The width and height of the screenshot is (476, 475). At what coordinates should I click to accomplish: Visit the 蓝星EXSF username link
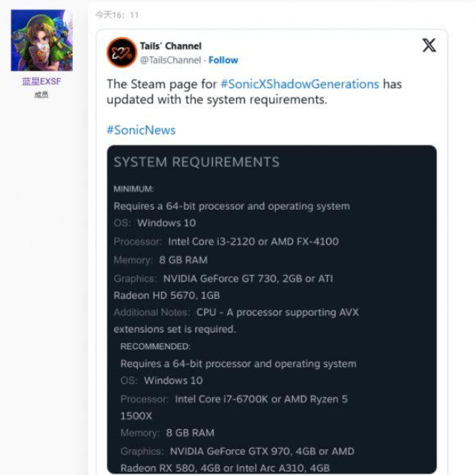pyautogui.click(x=41, y=82)
